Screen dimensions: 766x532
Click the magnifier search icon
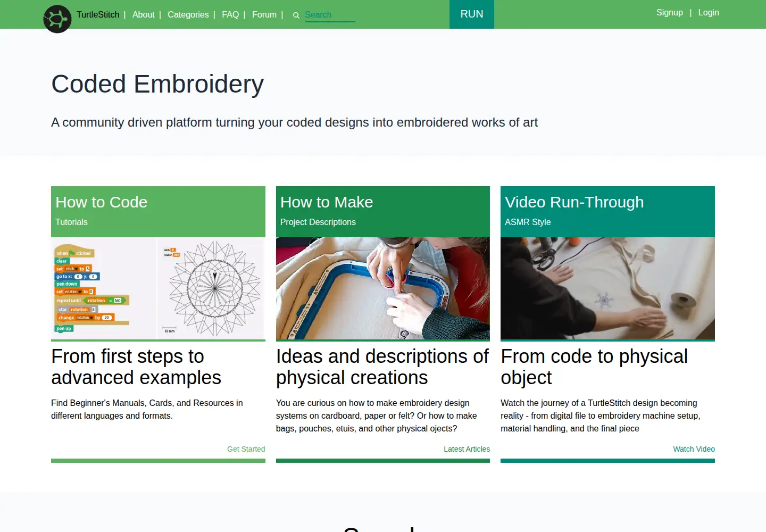(x=296, y=15)
